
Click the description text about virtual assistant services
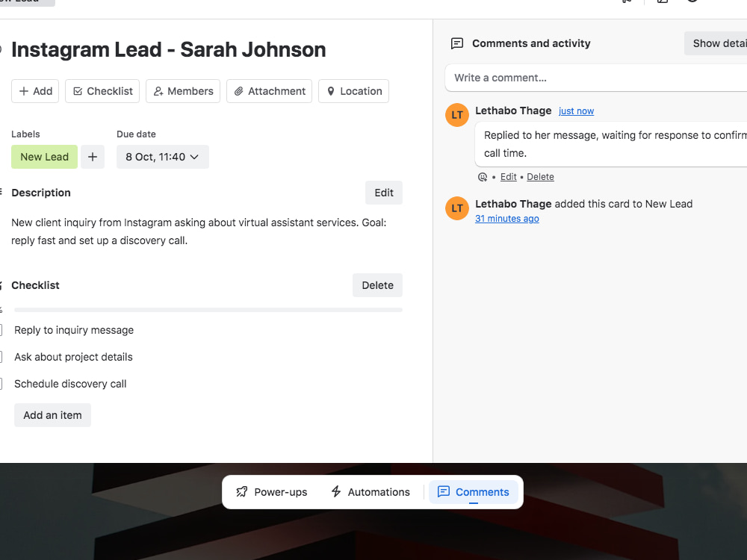(x=199, y=231)
